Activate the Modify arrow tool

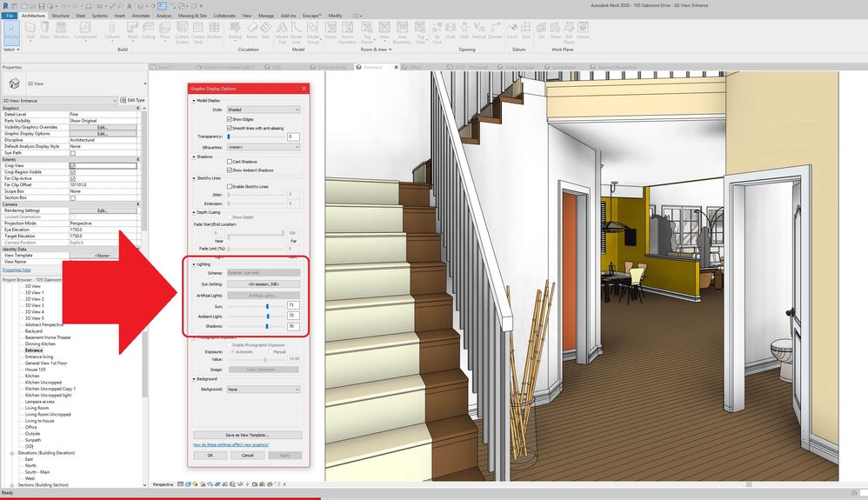pyautogui.click(x=11, y=31)
